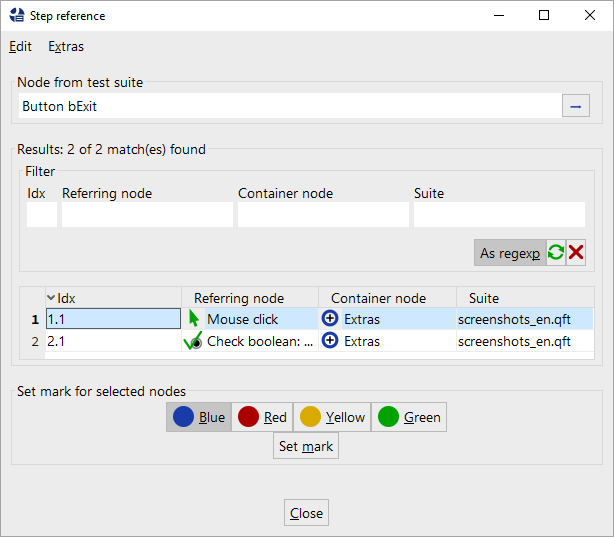Click the plus icon beside Extras in row 2

330,340
